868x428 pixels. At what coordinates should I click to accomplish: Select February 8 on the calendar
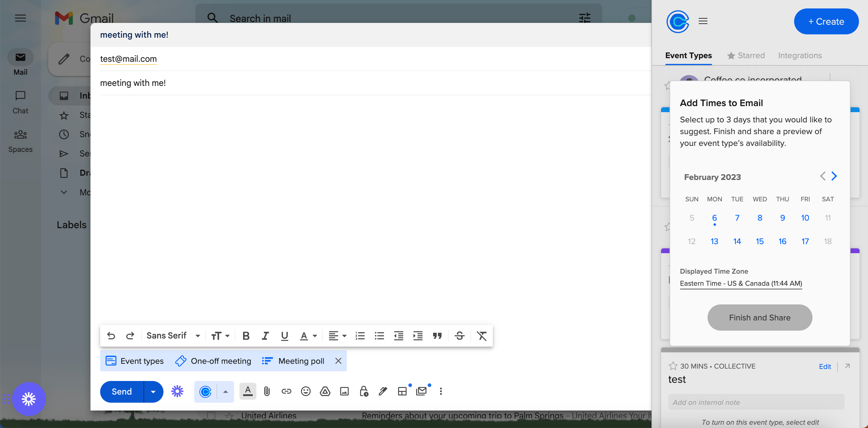[x=759, y=218]
